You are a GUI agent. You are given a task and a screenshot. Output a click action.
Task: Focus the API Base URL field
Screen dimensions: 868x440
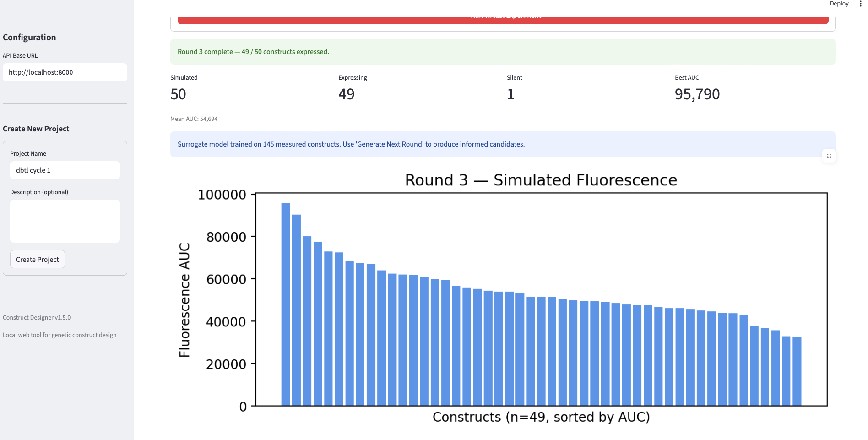point(65,72)
